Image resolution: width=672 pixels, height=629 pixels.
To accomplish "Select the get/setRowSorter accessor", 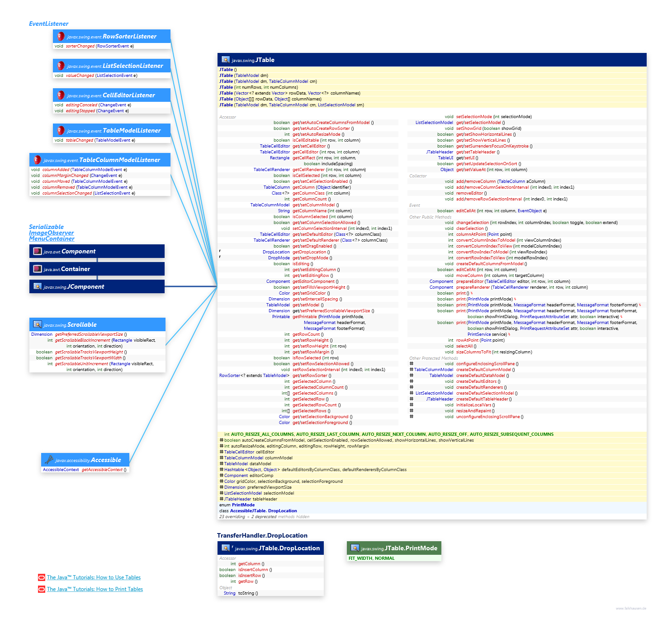I will coord(310,376).
